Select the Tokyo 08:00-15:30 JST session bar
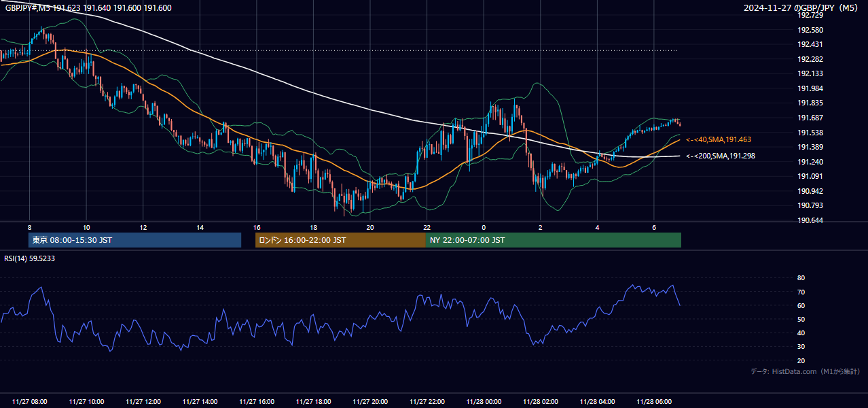 point(134,240)
